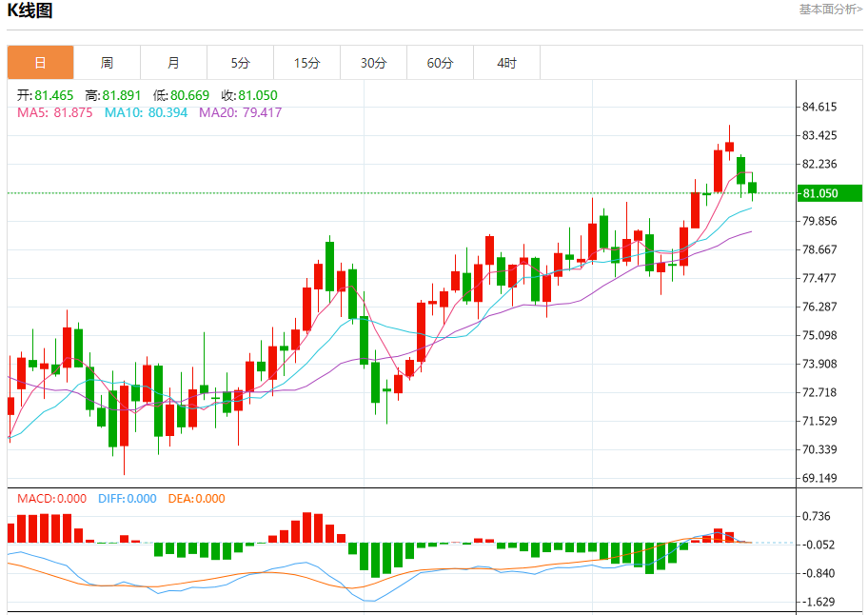Click the 69.149 price axis label
The height and width of the screenshot is (615, 868).
pyautogui.click(x=819, y=478)
